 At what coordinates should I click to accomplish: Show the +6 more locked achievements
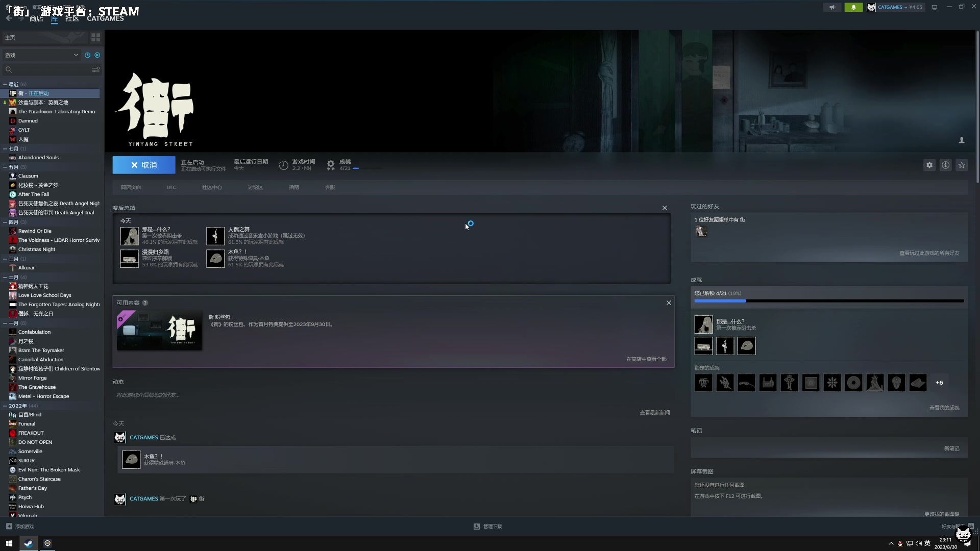pyautogui.click(x=939, y=383)
